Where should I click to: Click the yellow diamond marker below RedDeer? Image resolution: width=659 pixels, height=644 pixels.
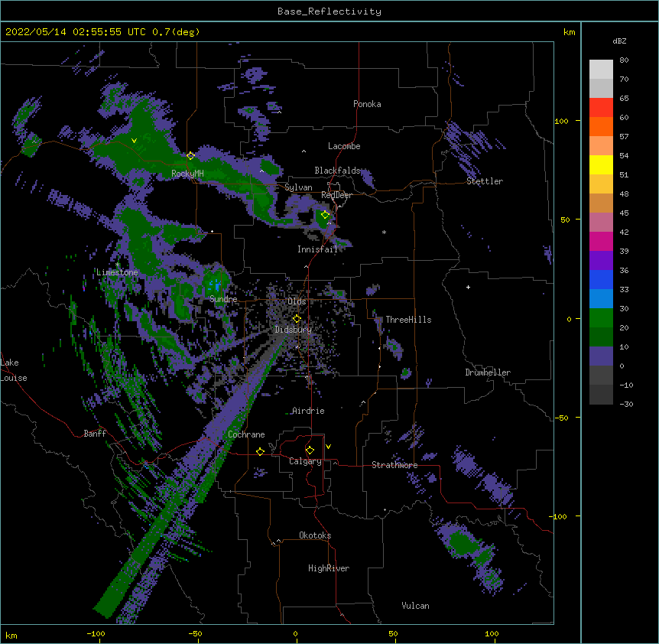coord(325,214)
